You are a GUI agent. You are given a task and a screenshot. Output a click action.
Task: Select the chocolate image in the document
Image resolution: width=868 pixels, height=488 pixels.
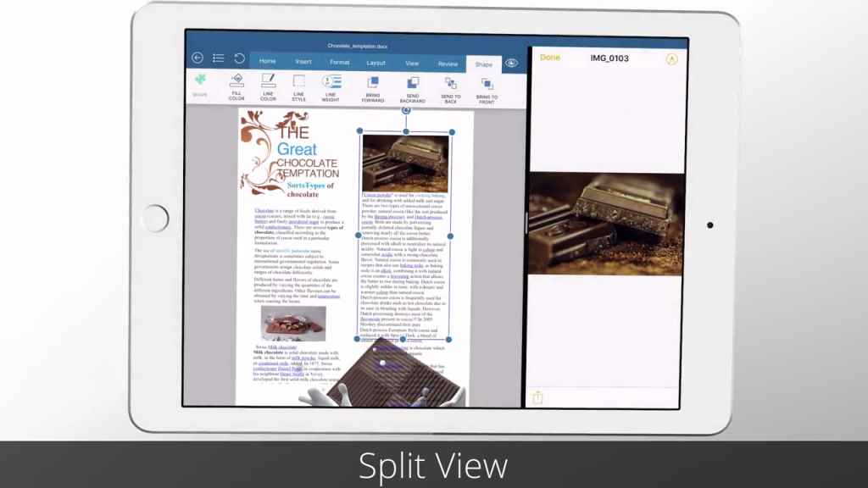[x=406, y=164]
